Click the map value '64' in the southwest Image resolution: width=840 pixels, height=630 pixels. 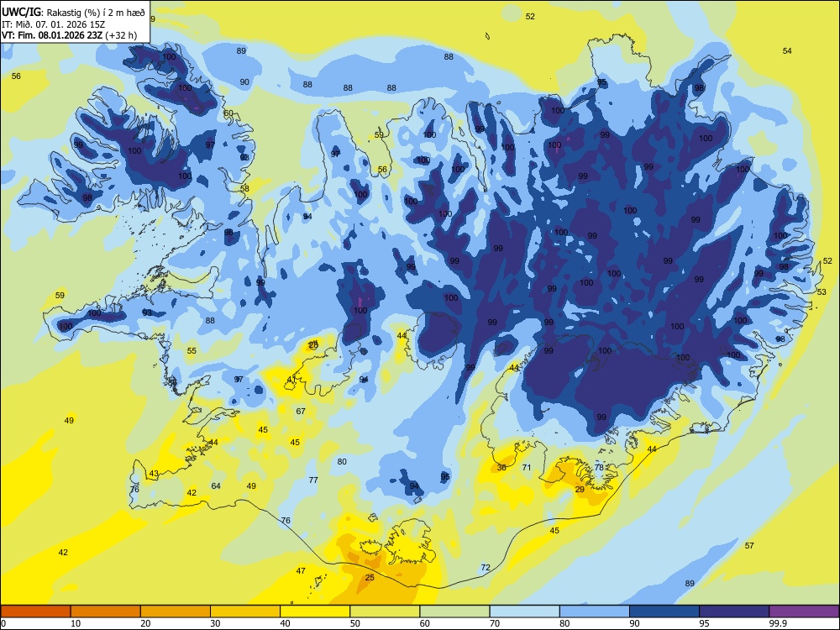pos(216,486)
